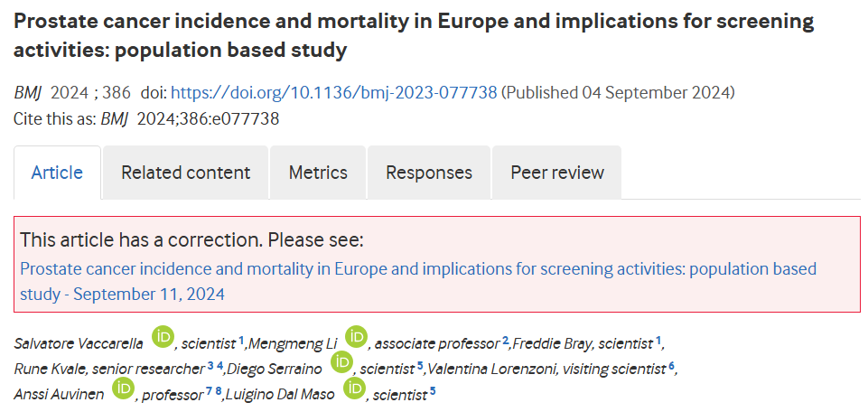Image resolution: width=868 pixels, height=412 pixels.
Task: Switch to the Article tab
Action: (x=57, y=173)
